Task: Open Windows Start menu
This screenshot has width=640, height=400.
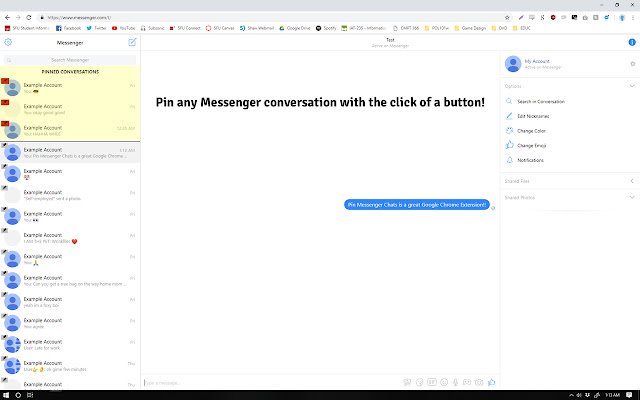Action: pyautogui.click(x=6, y=395)
